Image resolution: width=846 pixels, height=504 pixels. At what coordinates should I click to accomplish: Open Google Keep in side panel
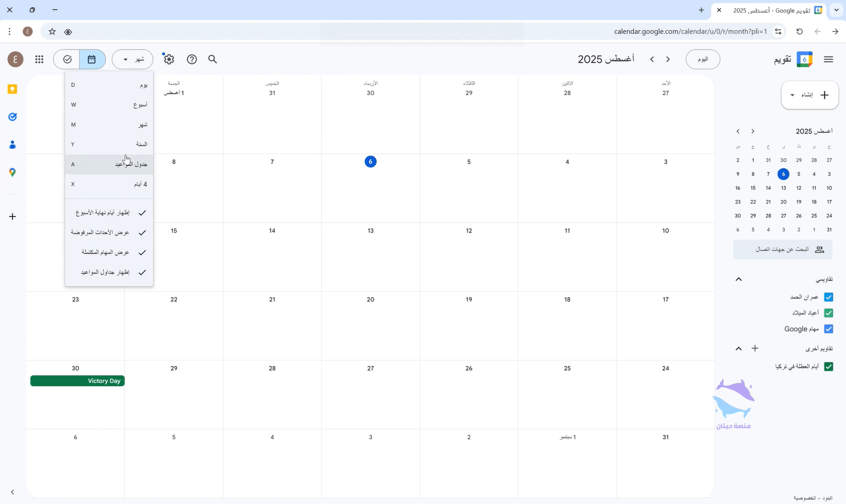[x=13, y=89]
